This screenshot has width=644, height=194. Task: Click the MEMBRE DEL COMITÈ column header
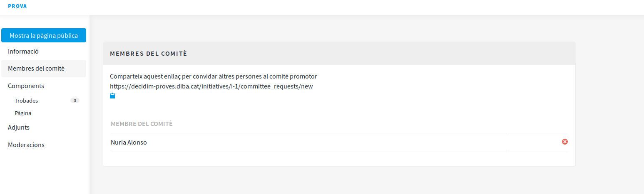(142, 124)
